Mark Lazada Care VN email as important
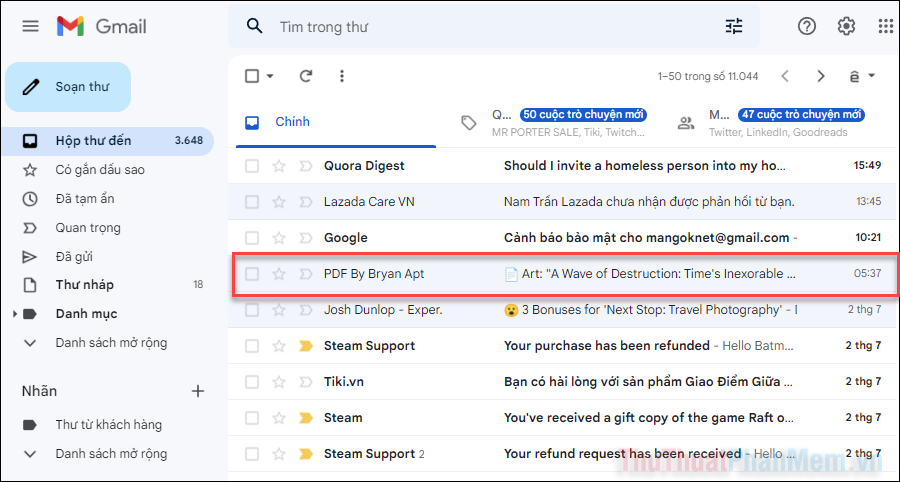 coord(305,202)
